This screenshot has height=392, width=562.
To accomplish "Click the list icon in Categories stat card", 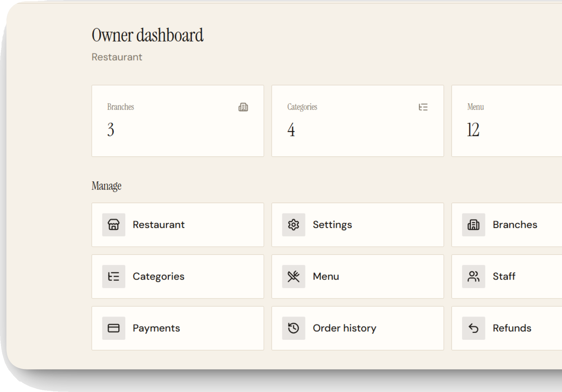I will pos(423,107).
